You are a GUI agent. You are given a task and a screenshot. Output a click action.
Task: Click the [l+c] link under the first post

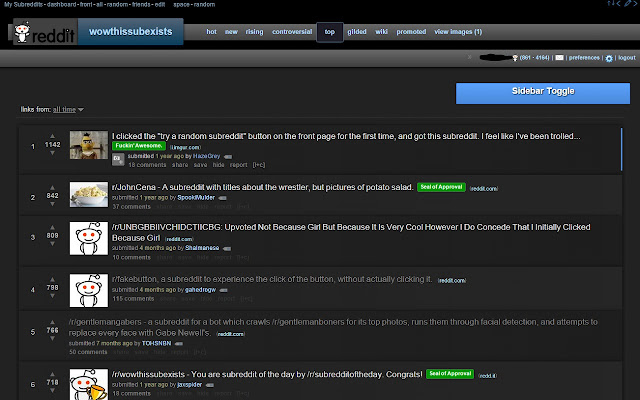coord(259,165)
